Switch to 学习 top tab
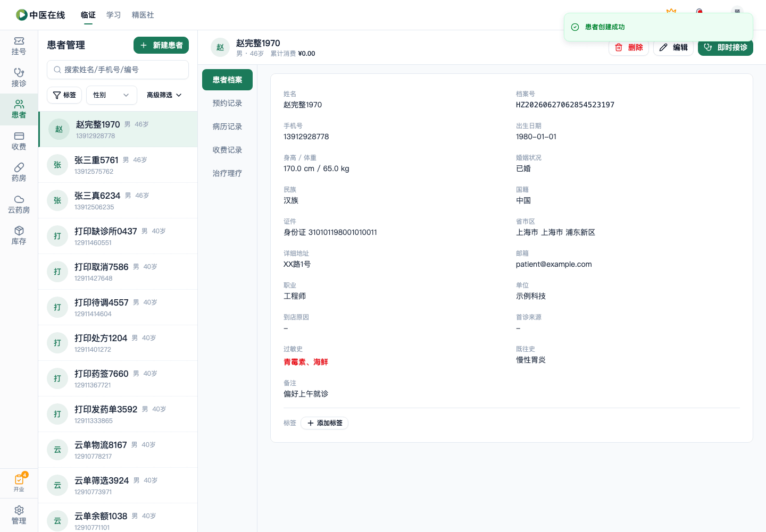766x532 pixels. click(114, 15)
